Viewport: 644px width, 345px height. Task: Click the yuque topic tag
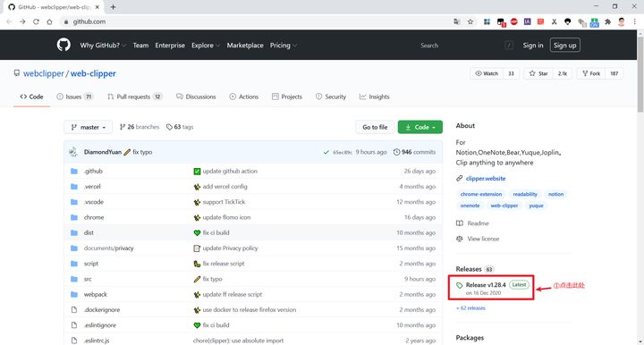[x=536, y=206]
